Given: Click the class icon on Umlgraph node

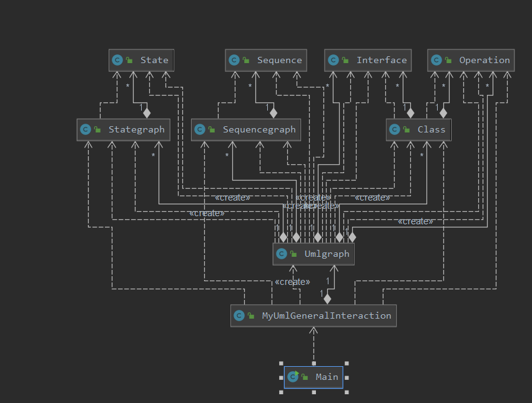Looking at the screenshot, I should (282, 254).
